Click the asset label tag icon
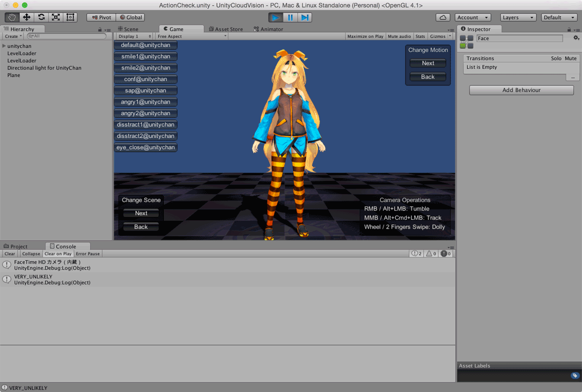 pos(575,376)
